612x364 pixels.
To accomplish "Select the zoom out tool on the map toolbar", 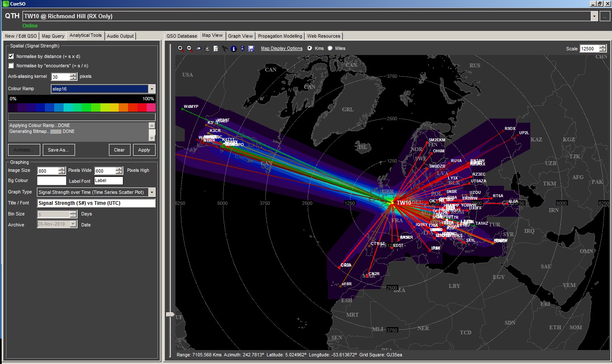I will 188,48.
